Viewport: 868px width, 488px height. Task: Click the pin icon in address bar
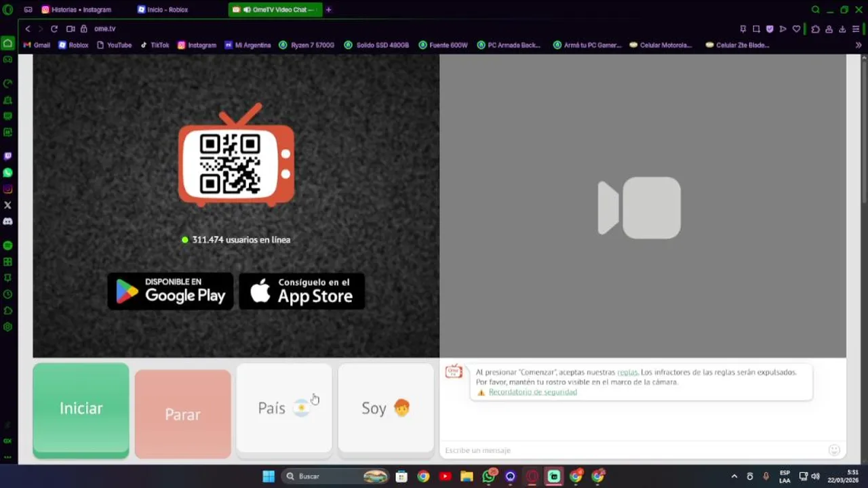pyautogui.click(x=743, y=28)
